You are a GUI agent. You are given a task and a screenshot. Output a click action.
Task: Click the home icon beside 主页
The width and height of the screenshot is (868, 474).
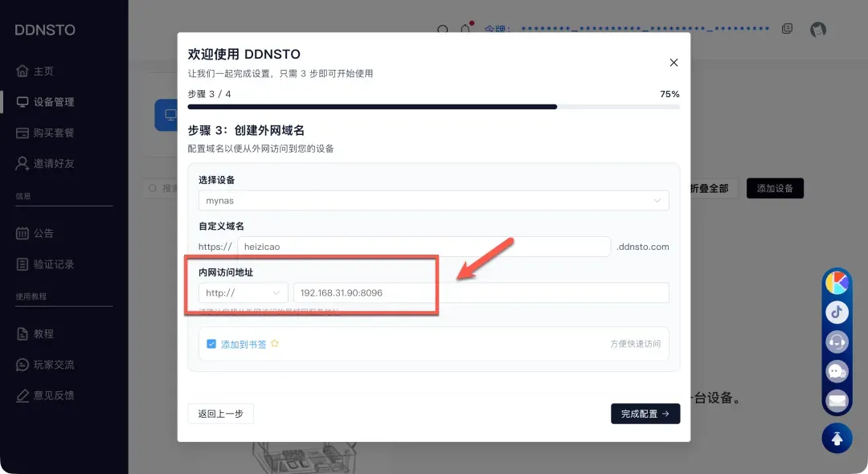pyautogui.click(x=23, y=71)
